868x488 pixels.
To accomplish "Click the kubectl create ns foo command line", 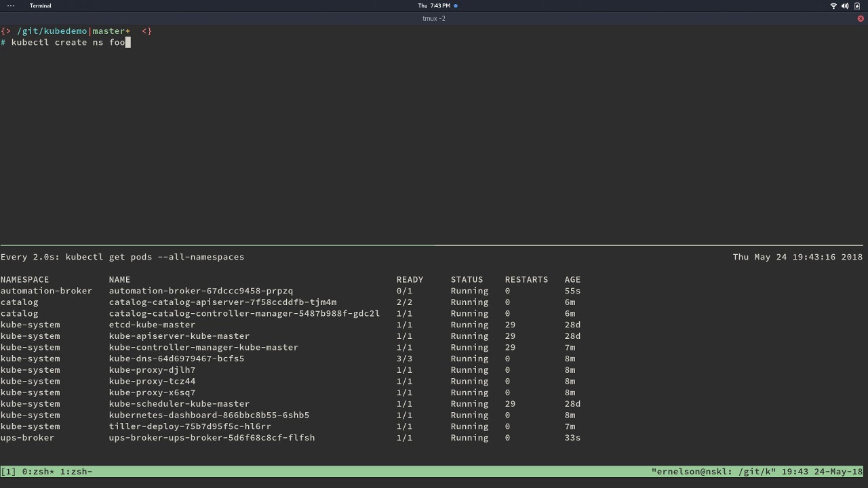I will pyautogui.click(x=68, y=42).
